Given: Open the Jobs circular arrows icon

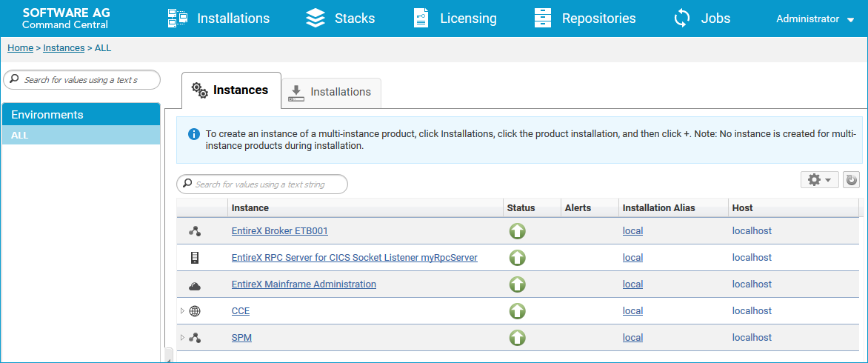Looking at the screenshot, I should point(682,19).
